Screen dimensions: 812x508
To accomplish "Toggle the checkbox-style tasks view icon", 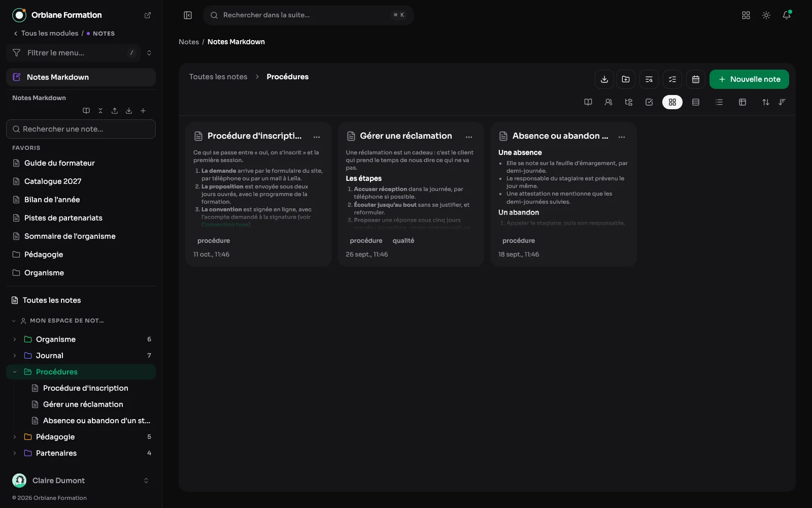I will pyautogui.click(x=649, y=102).
